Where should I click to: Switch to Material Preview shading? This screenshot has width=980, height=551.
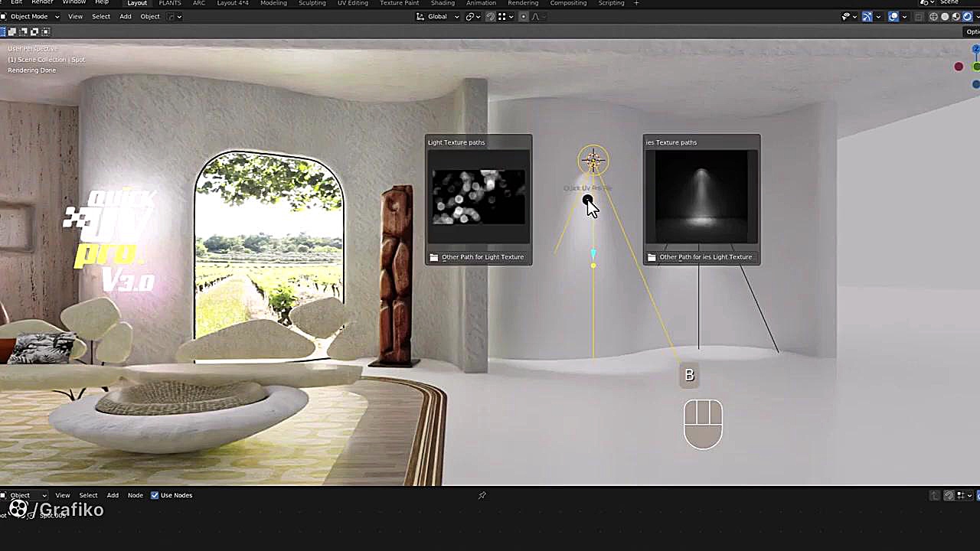tap(955, 16)
